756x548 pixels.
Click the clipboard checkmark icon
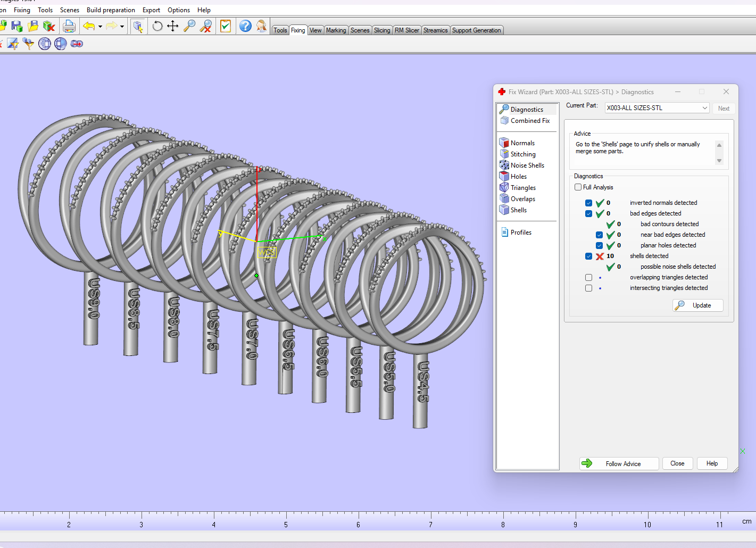[226, 26]
